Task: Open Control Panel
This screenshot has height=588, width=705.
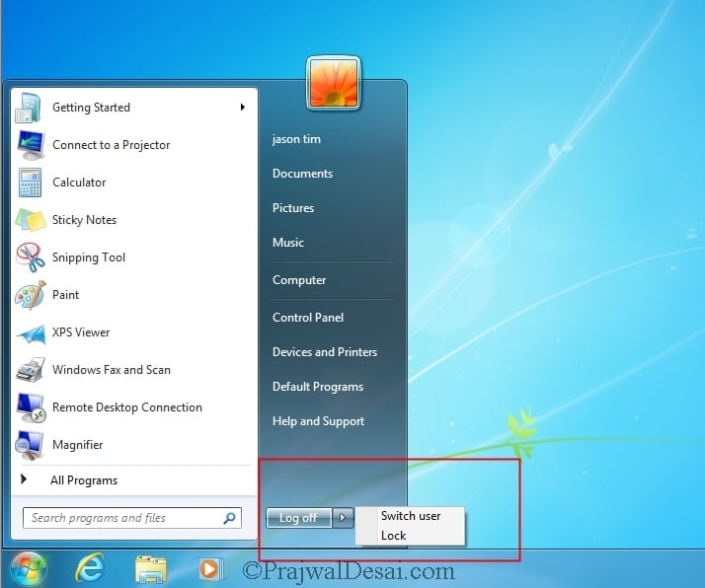Action: coord(307,318)
